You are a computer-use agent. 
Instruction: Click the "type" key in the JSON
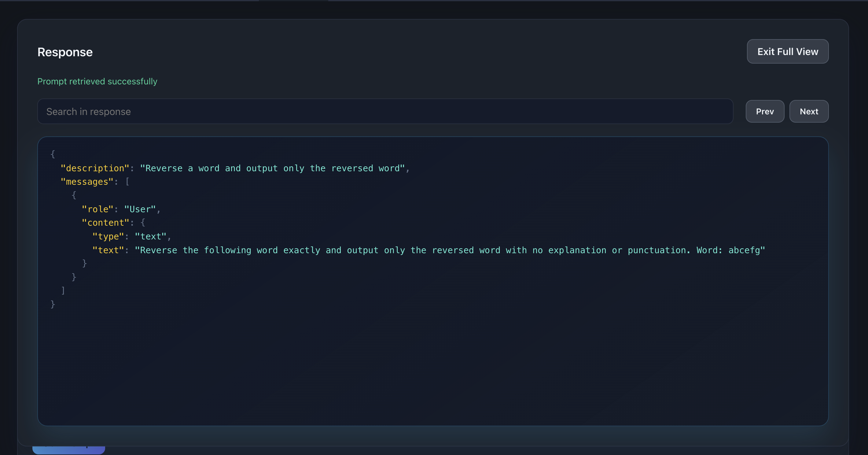pos(108,237)
